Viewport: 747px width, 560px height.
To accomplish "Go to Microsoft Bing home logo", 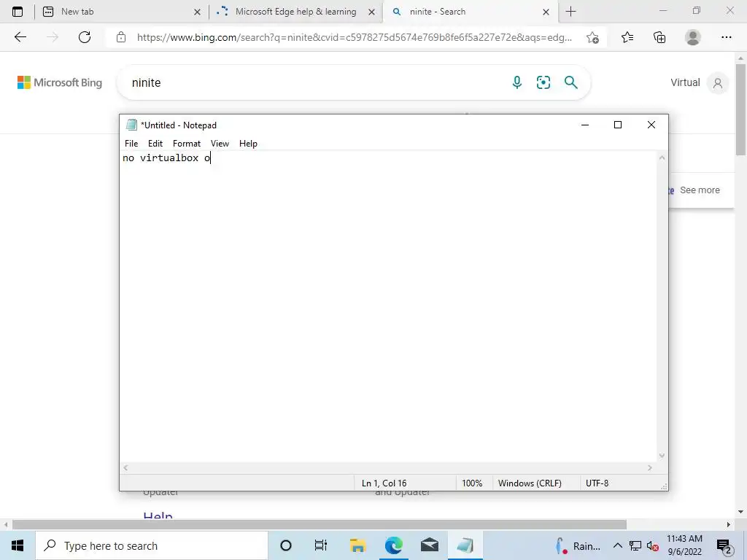I will (60, 82).
